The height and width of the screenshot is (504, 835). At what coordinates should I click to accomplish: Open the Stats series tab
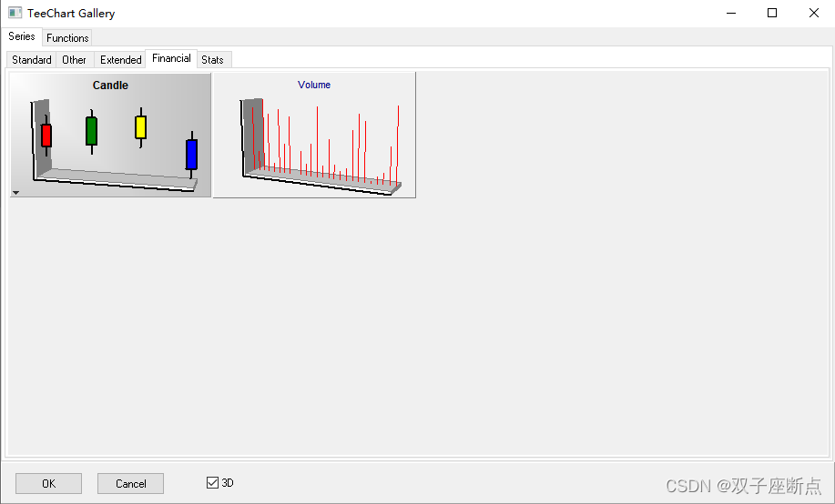(x=212, y=60)
